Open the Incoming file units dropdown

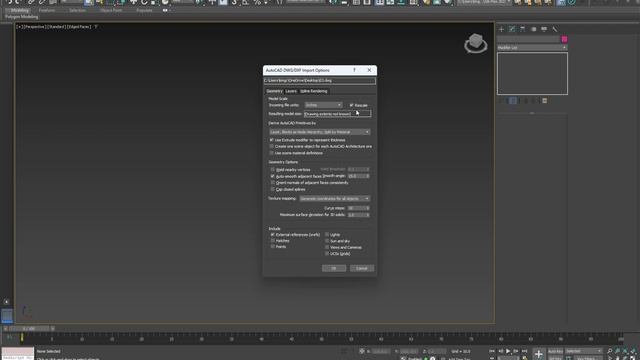click(x=323, y=105)
